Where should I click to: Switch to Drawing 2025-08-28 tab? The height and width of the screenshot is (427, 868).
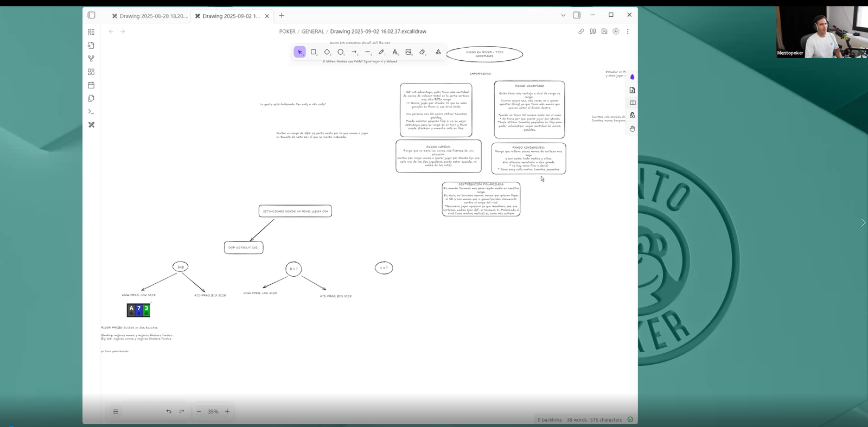(150, 16)
